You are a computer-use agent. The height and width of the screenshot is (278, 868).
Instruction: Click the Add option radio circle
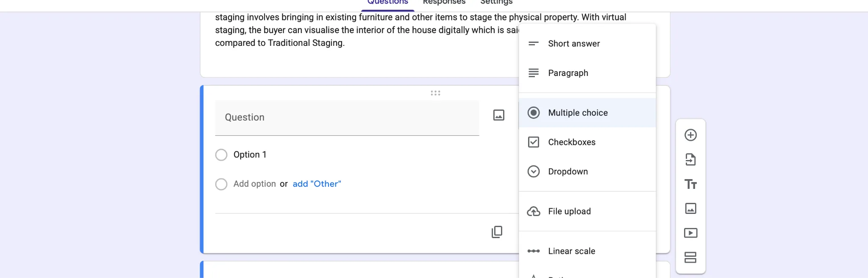221,184
